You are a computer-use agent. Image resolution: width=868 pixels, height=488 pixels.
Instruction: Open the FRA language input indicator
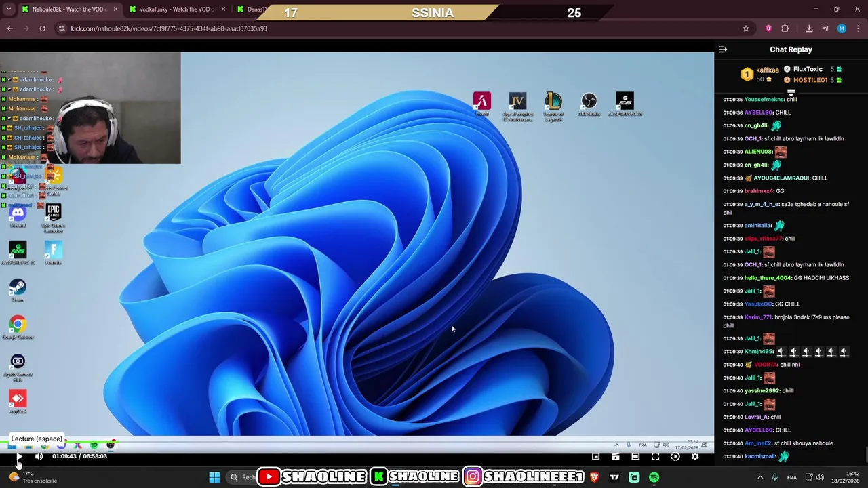coord(791,478)
